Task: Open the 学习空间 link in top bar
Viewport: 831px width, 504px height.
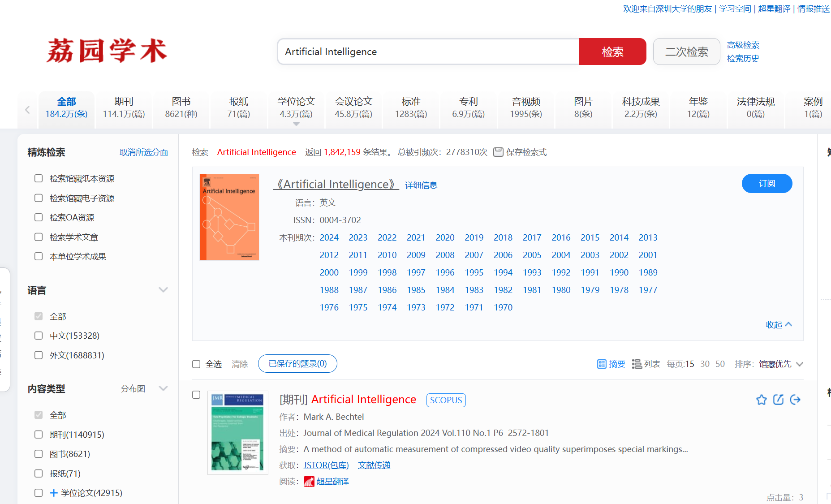Action: coord(735,9)
